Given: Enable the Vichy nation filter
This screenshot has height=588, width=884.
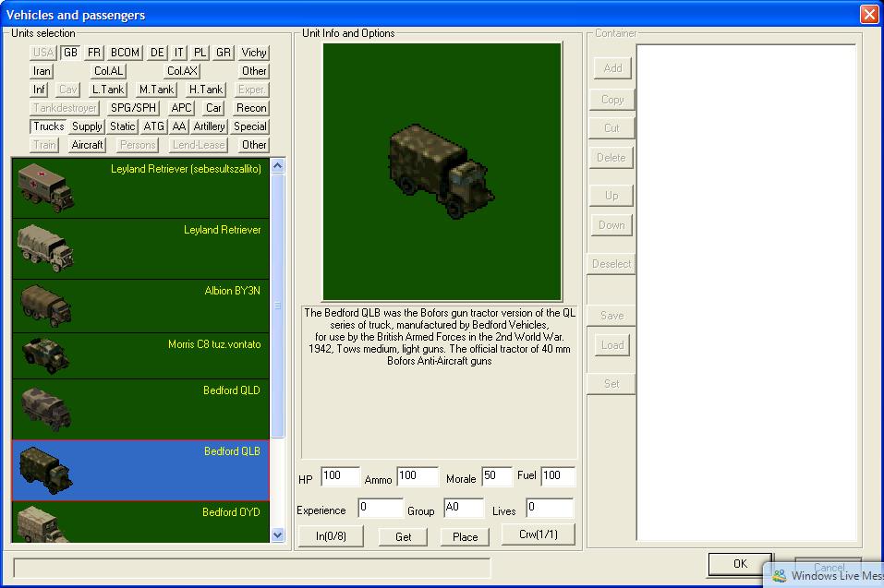Looking at the screenshot, I should click(254, 53).
